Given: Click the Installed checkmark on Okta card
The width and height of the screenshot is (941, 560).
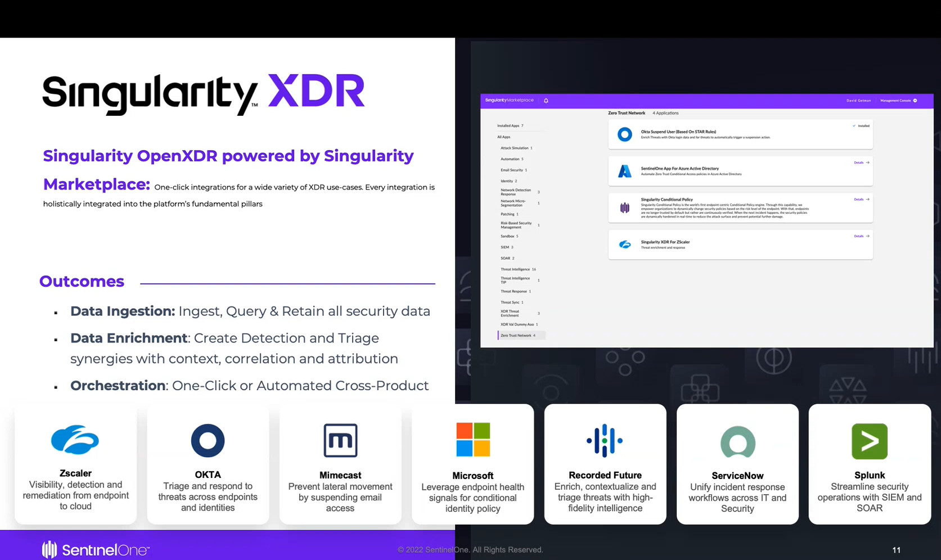Looking at the screenshot, I should click(854, 126).
